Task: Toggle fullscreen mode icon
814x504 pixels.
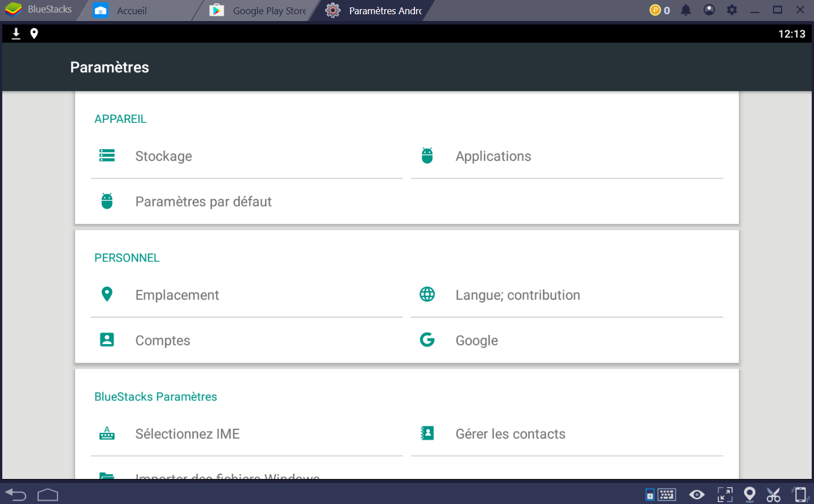Action: 725,494
